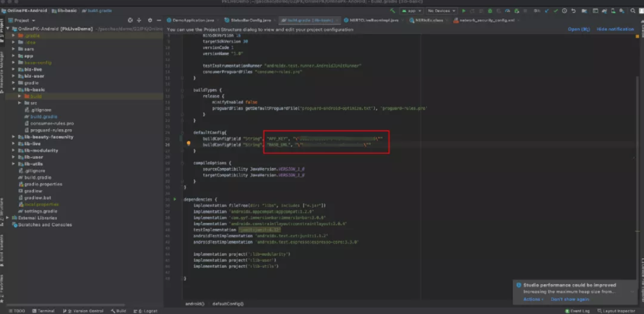Click the hammer Make Project icon
The height and width of the screenshot is (314, 644).
393,10
